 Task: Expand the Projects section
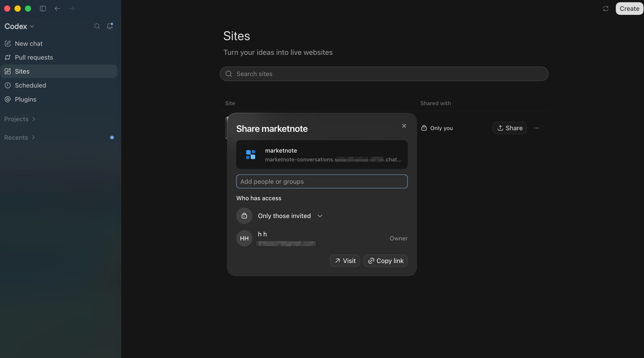[x=20, y=119]
